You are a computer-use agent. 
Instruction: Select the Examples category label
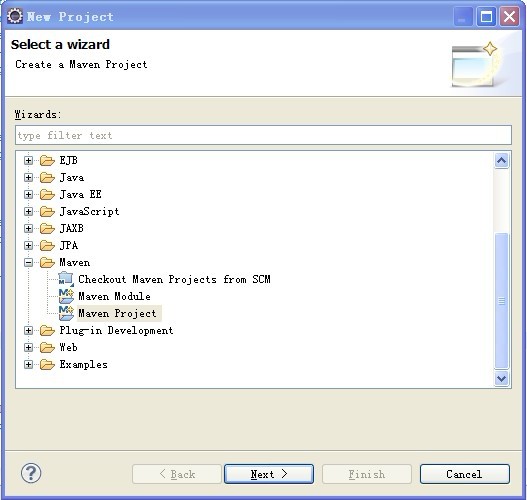[84, 365]
